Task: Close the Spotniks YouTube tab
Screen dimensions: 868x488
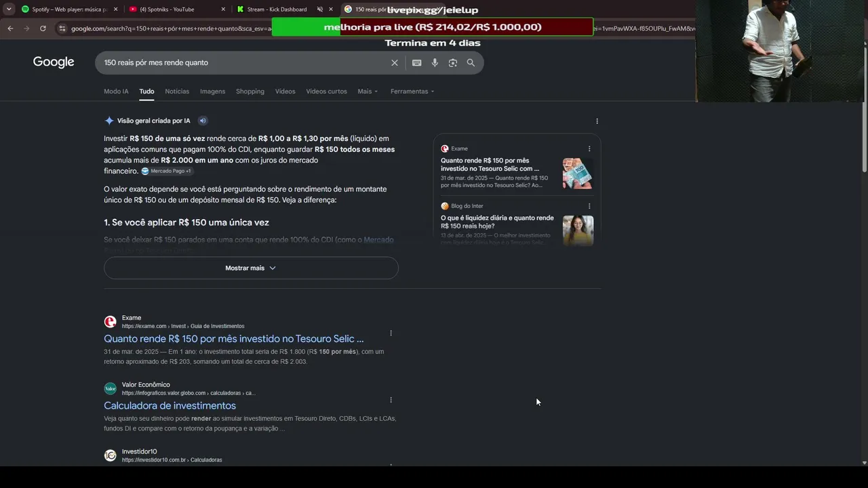Action: tap(222, 9)
